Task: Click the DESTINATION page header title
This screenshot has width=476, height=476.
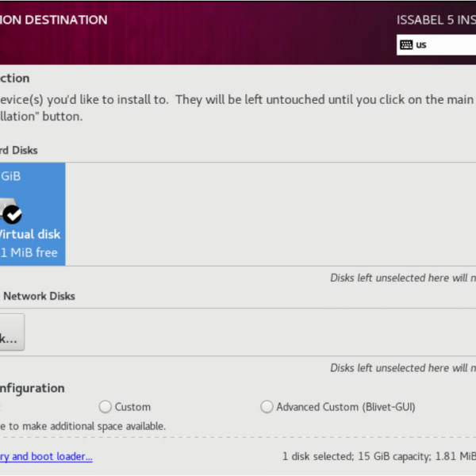Action: click(53, 20)
